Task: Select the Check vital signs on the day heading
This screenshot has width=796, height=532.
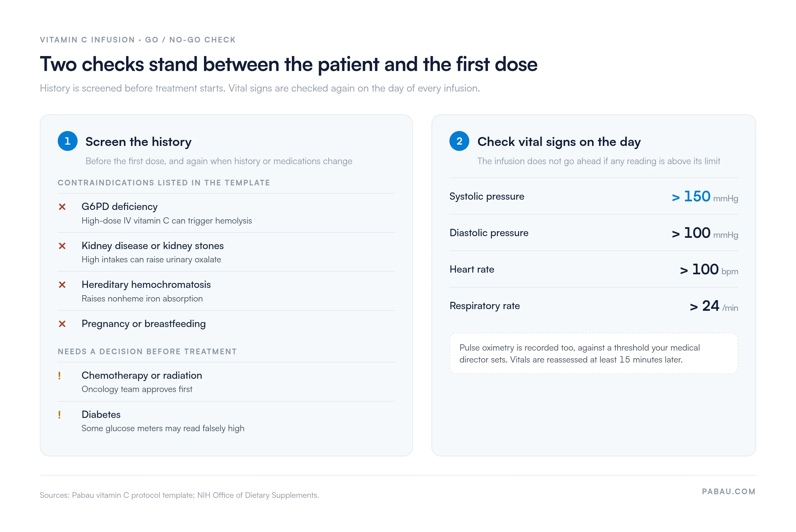Action: pyautogui.click(x=559, y=142)
